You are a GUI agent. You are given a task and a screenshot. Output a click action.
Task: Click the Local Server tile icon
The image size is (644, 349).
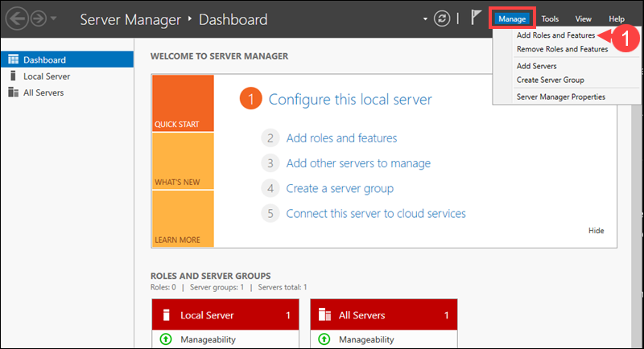tap(167, 315)
